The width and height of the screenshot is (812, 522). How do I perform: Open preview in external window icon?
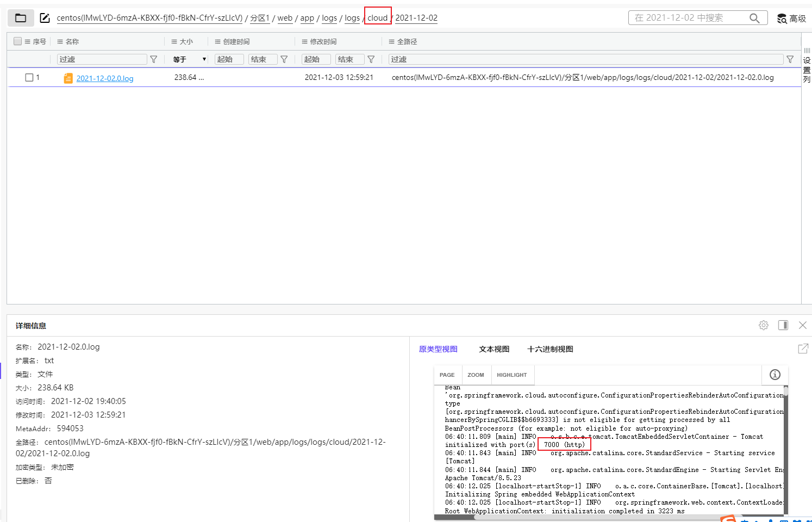click(x=803, y=349)
